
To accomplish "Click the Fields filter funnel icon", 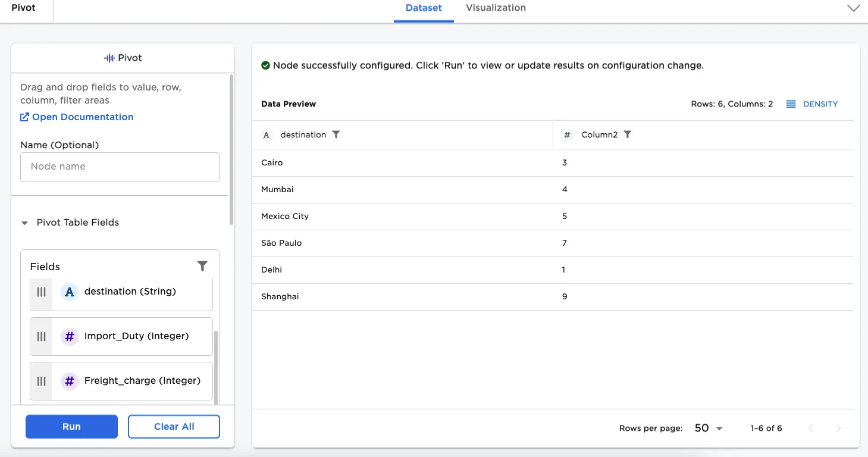I will pos(202,267).
